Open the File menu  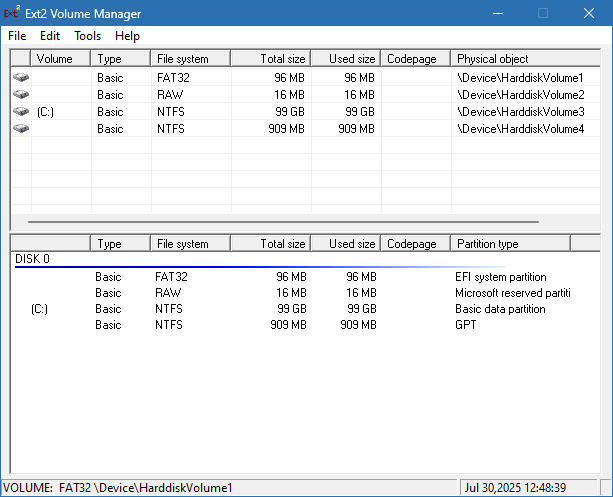tap(17, 36)
